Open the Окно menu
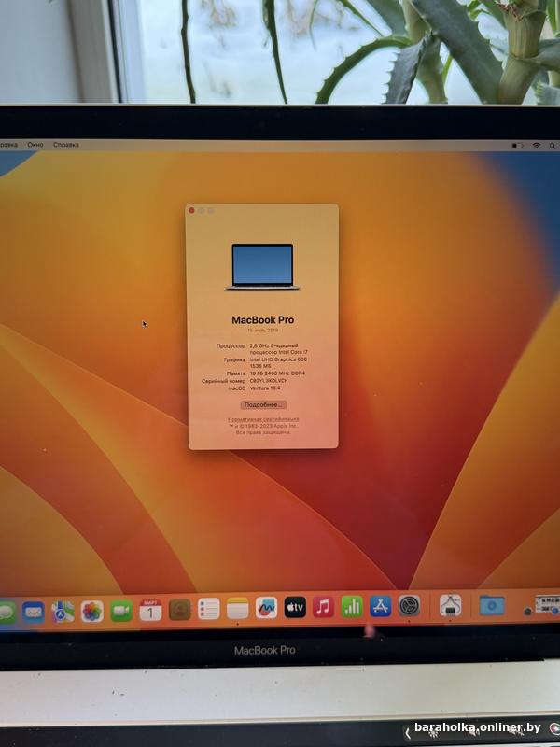The height and width of the screenshot is (747, 560). [35, 145]
